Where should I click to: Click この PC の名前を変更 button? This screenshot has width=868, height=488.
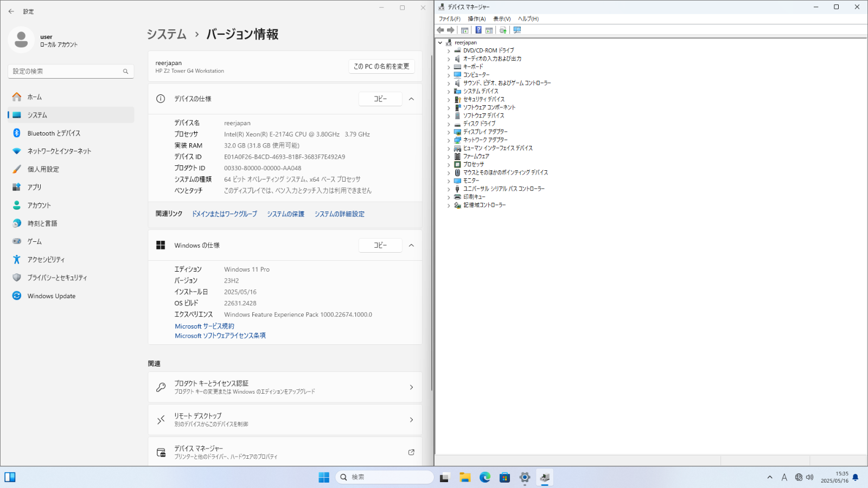click(x=381, y=66)
